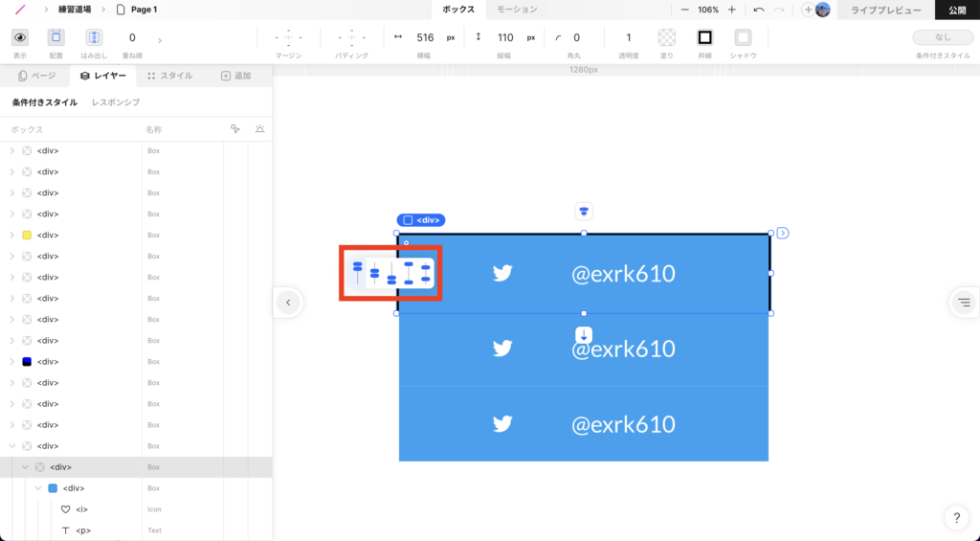The image size is (980, 541).
Task: Open the レイヤー panel tab
Action: pyautogui.click(x=103, y=76)
